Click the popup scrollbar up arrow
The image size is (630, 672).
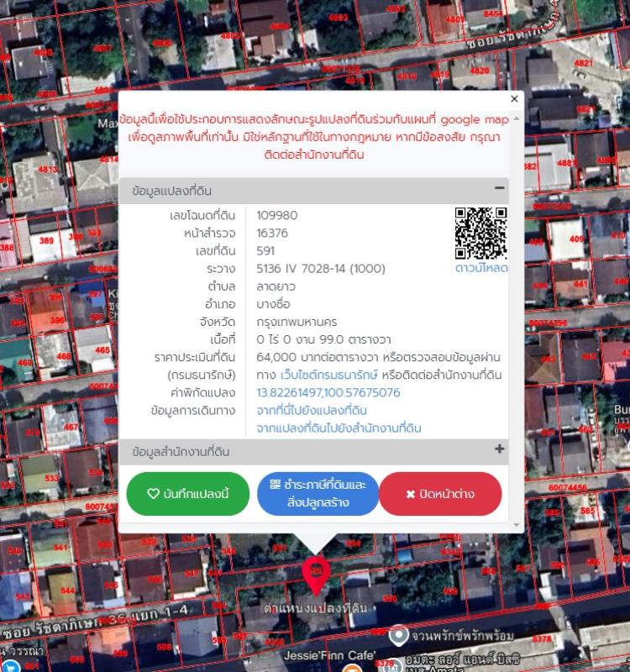tap(517, 118)
